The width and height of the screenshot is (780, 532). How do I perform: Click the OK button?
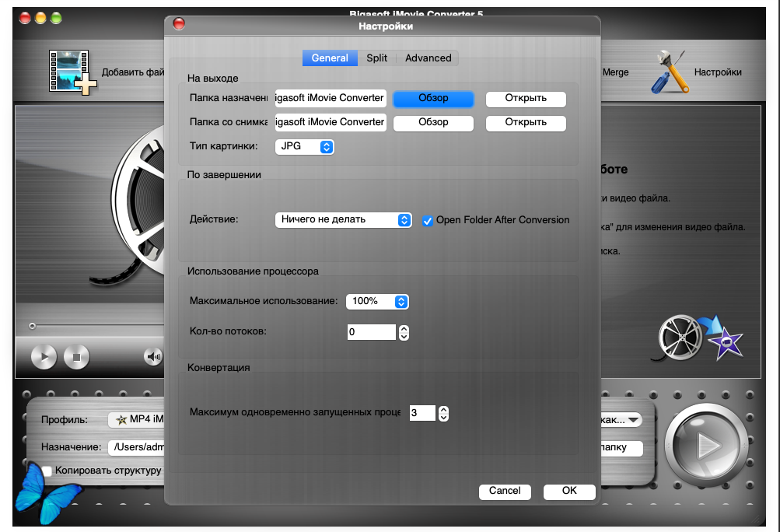click(569, 492)
